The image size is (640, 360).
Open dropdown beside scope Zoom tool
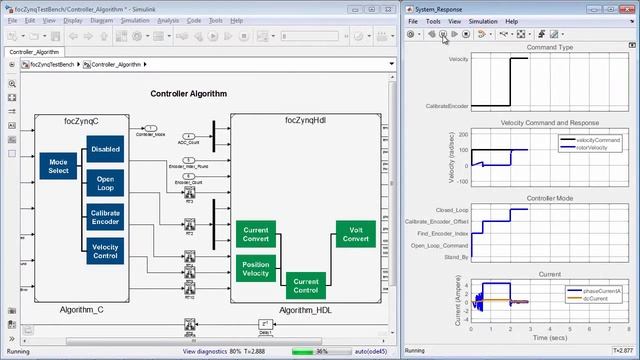tap(512, 35)
